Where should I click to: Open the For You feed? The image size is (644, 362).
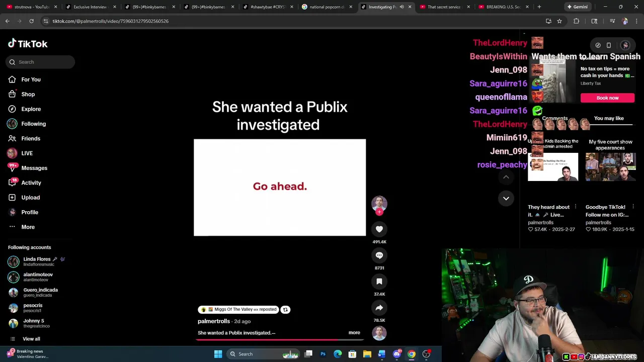click(x=31, y=79)
